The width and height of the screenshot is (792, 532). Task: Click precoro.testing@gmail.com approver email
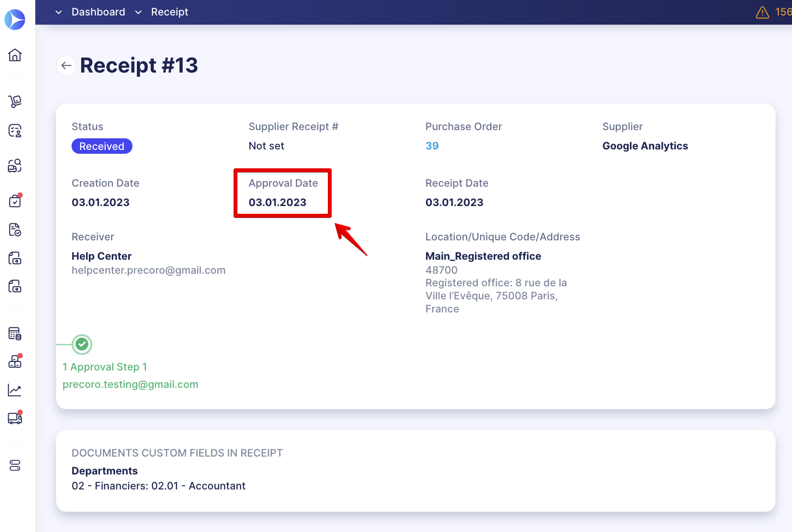131,384
